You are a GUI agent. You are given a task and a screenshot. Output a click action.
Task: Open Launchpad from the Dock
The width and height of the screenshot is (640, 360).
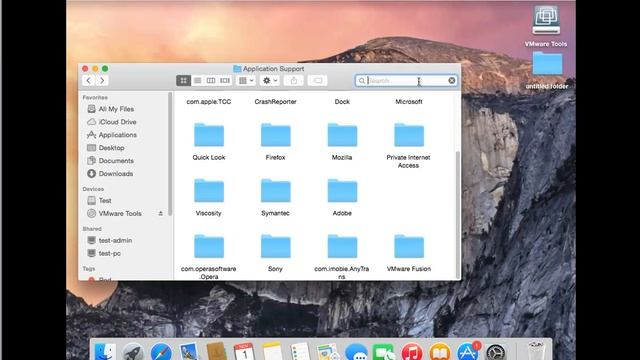pyautogui.click(x=133, y=351)
